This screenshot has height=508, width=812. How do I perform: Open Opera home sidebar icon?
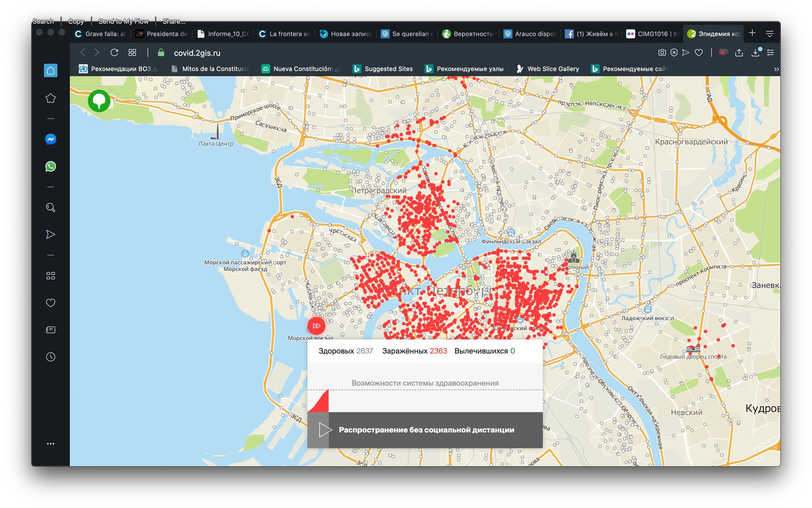tap(50, 71)
